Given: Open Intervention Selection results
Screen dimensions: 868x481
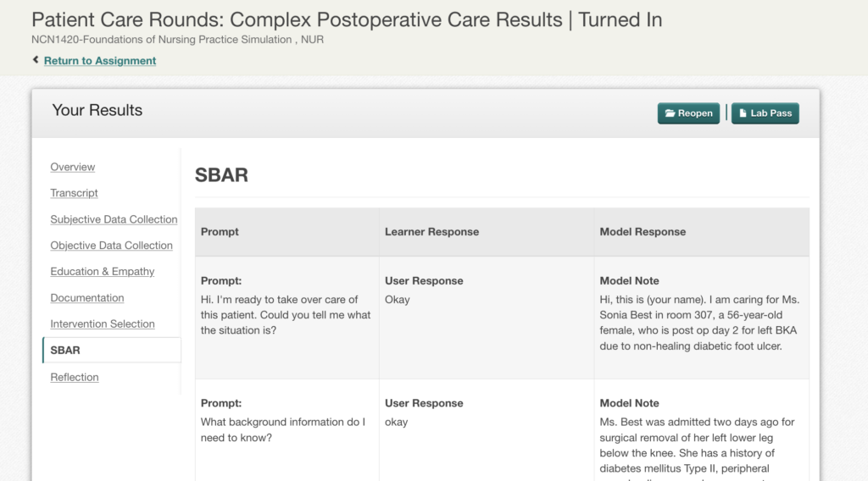Looking at the screenshot, I should point(103,324).
